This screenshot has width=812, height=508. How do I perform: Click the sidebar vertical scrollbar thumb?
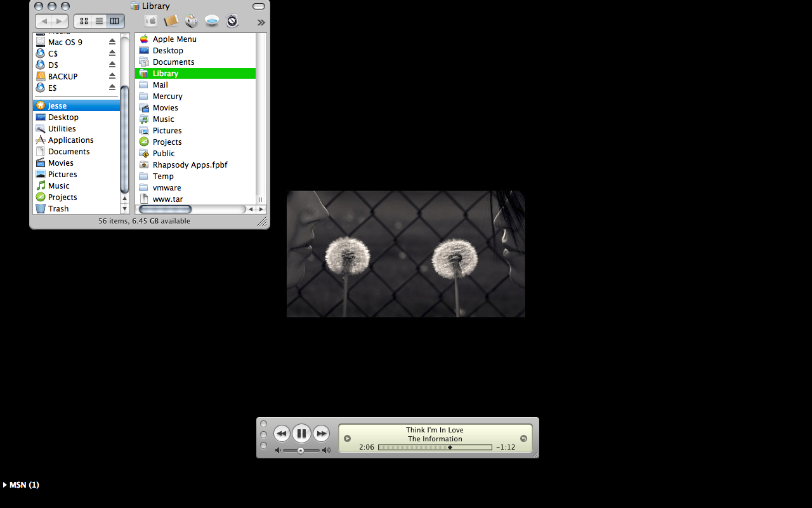click(125, 140)
